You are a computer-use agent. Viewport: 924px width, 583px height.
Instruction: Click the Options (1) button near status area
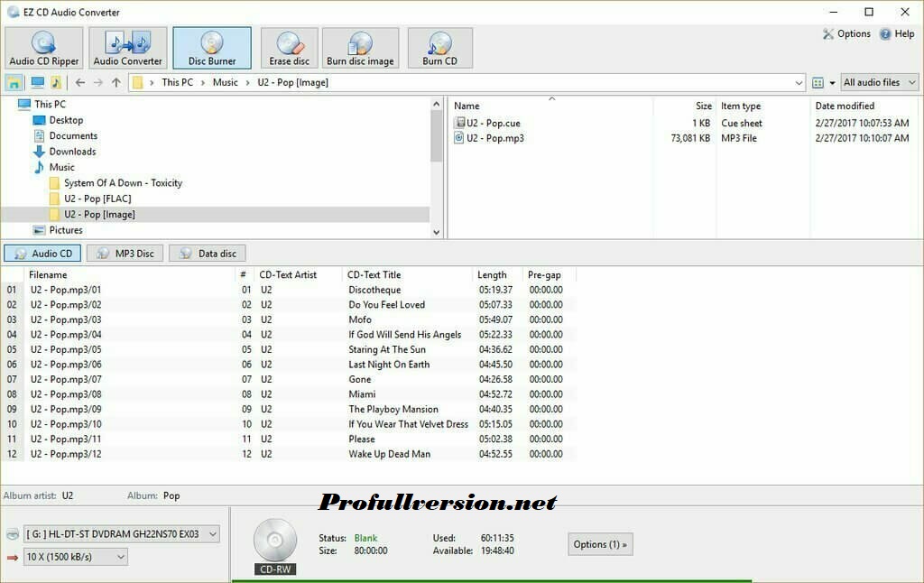pyautogui.click(x=599, y=543)
